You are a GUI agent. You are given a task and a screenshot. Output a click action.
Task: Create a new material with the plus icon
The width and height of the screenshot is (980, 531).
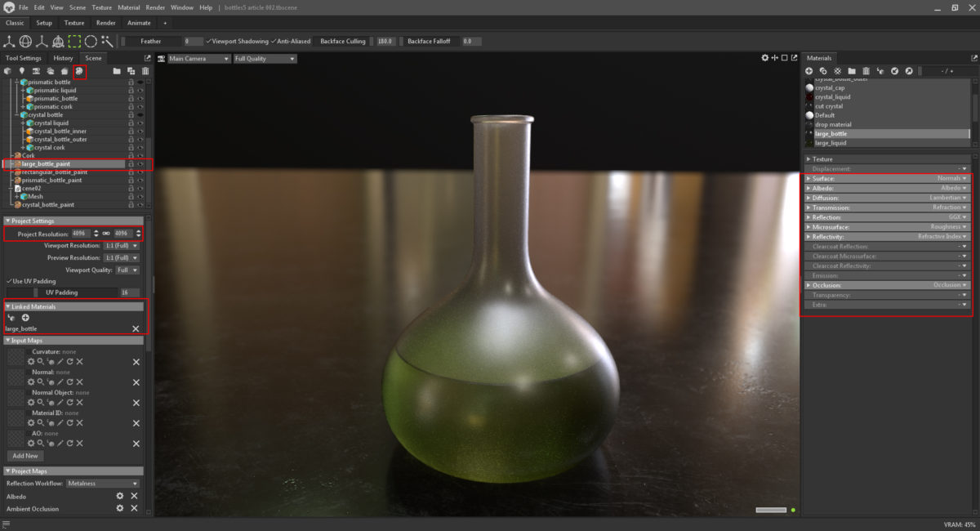808,70
